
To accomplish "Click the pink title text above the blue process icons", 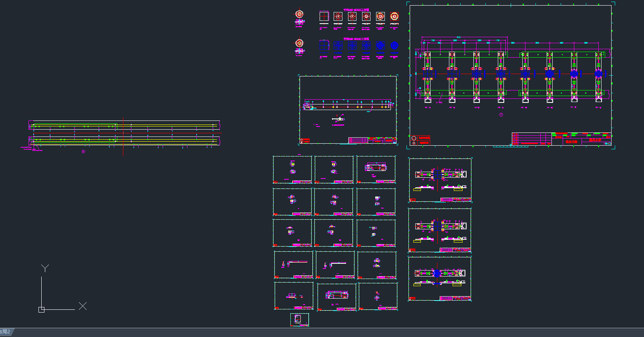I will pyautogui.click(x=356, y=39).
